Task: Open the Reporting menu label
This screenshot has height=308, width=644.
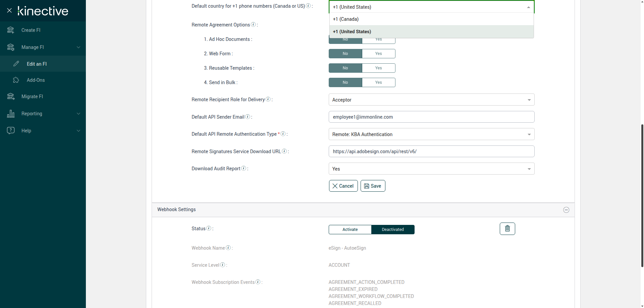Action: coord(32,114)
